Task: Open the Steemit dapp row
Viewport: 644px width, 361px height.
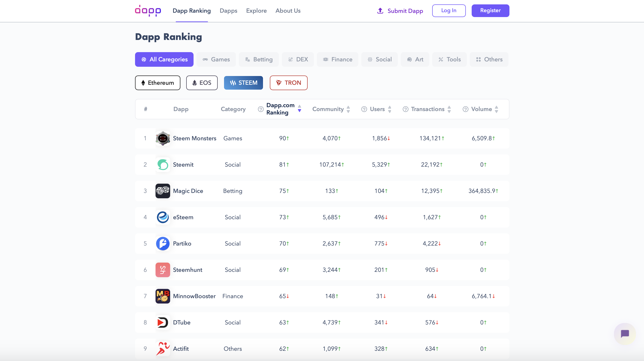Action: [183, 165]
